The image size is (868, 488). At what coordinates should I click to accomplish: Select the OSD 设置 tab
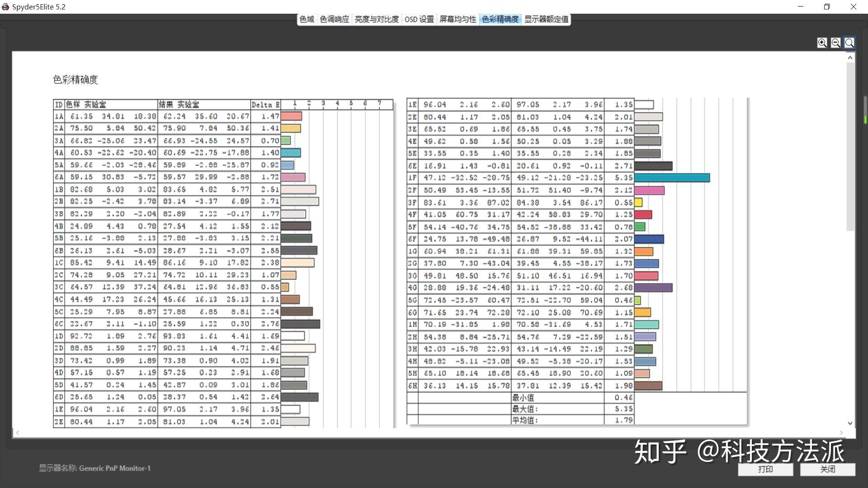pos(419,19)
